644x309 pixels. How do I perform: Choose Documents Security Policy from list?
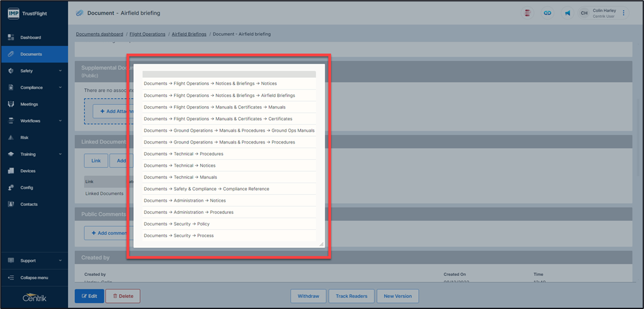177,224
